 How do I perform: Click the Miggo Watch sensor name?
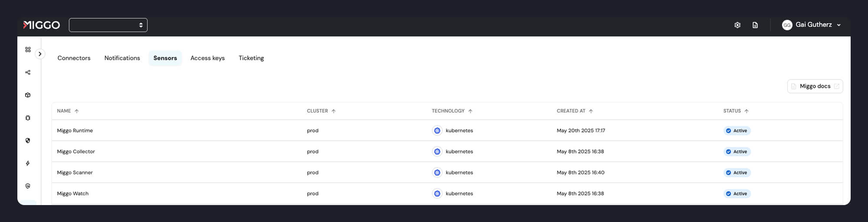pos(72,194)
